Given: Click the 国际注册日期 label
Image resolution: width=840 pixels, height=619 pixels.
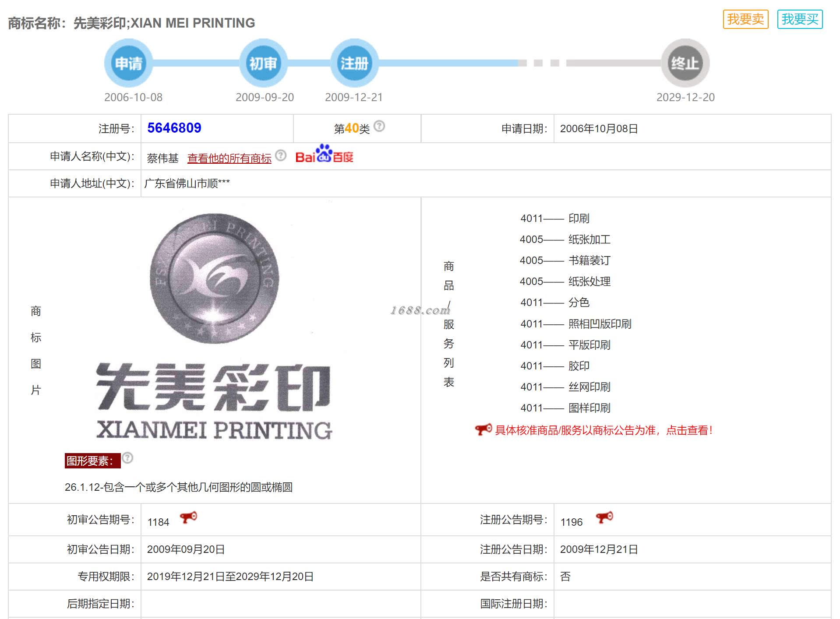Looking at the screenshot, I should coord(514,604).
